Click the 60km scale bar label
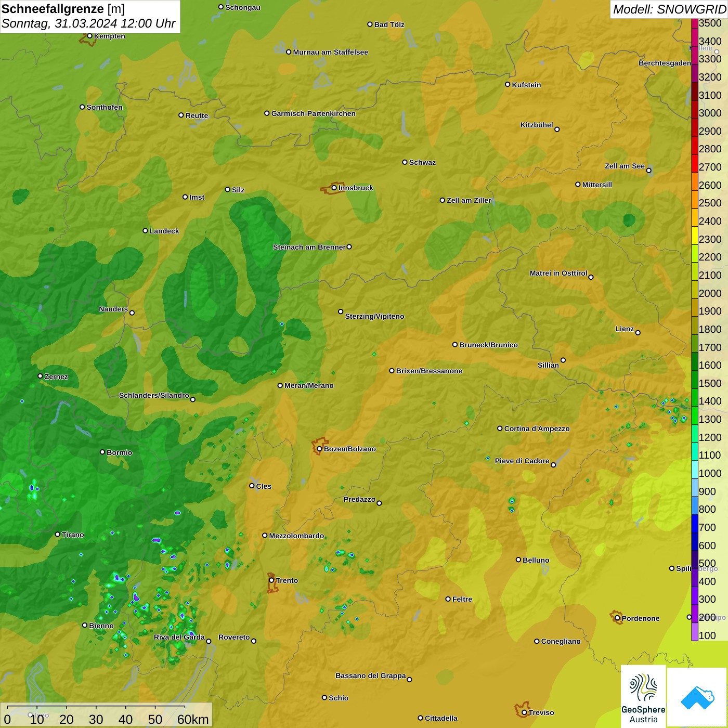728x728 pixels. coord(193,719)
